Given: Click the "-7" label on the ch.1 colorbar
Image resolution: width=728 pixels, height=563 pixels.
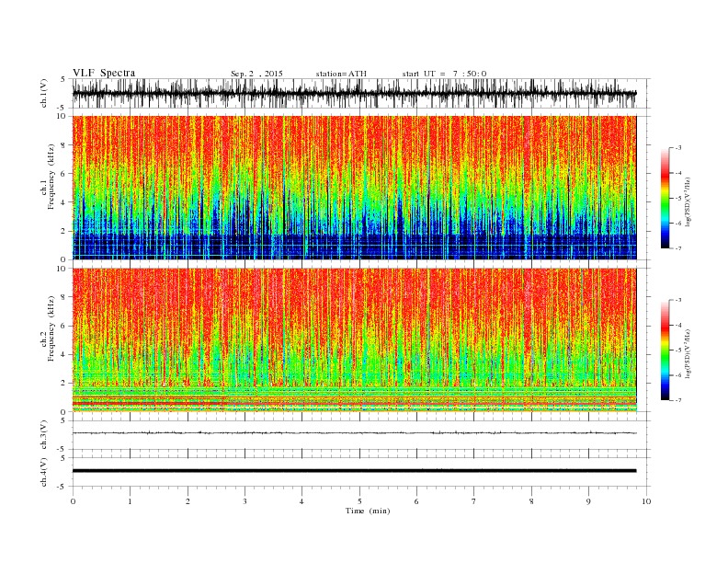Looking at the screenshot, I should (678, 248).
